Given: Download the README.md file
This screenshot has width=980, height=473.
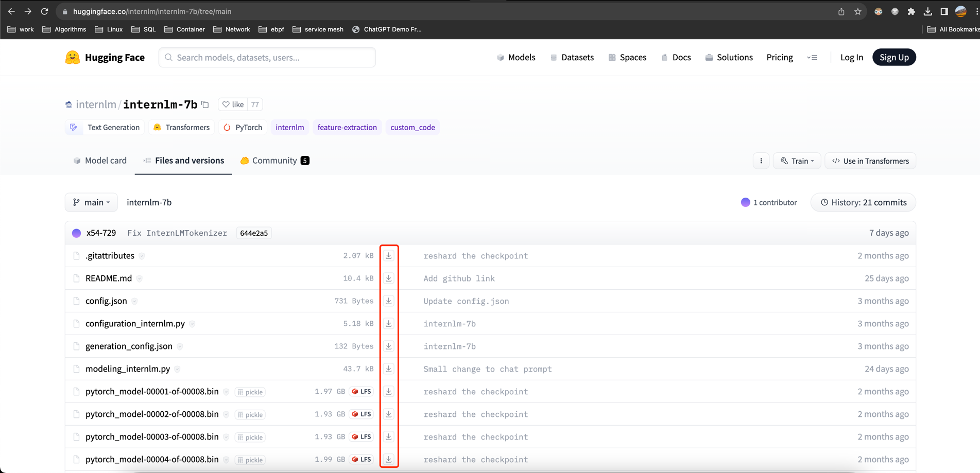Looking at the screenshot, I should pyautogui.click(x=389, y=278).
